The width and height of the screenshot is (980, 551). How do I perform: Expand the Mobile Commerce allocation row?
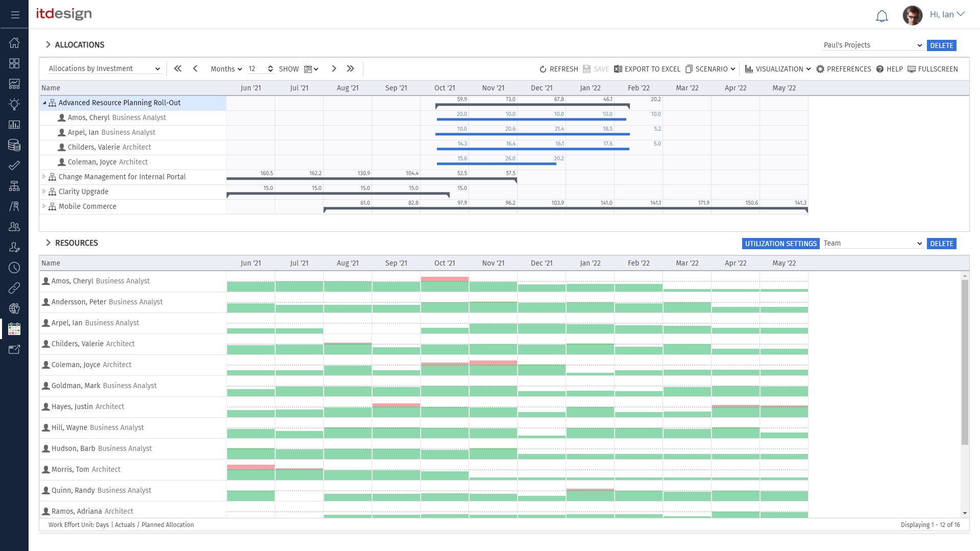pyautogui.click(x=44, y=206)
